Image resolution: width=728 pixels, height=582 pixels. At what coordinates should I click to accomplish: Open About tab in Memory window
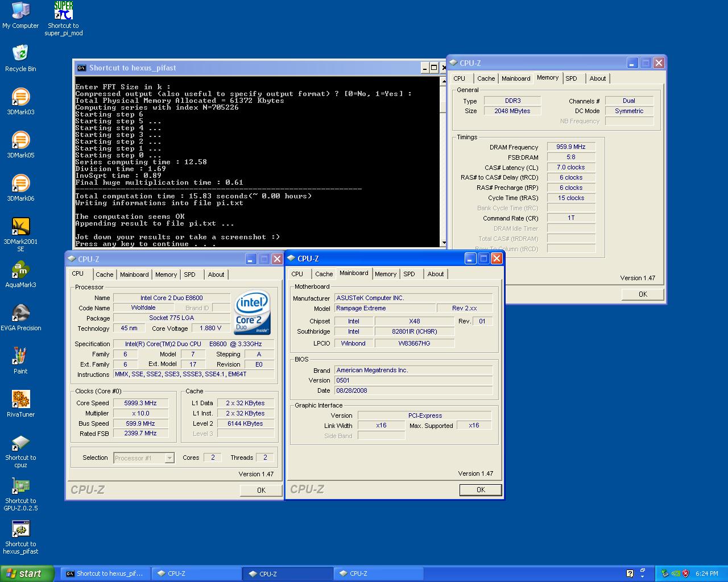click(x=598, y=78)
